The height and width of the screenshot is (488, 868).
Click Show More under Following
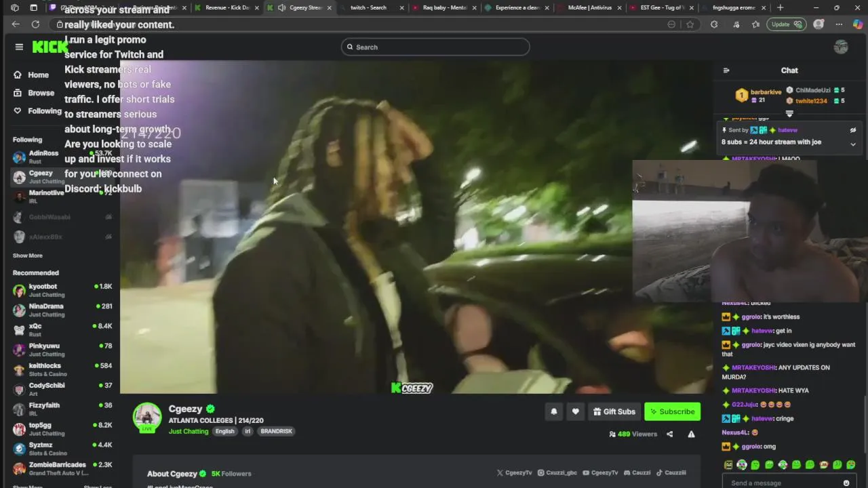click(28, 256)
